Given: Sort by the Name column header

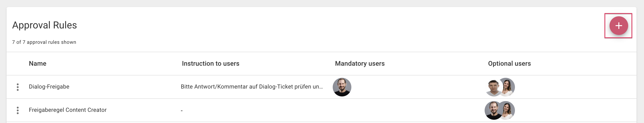Looking at the screenshot, I should pos(38,64).
